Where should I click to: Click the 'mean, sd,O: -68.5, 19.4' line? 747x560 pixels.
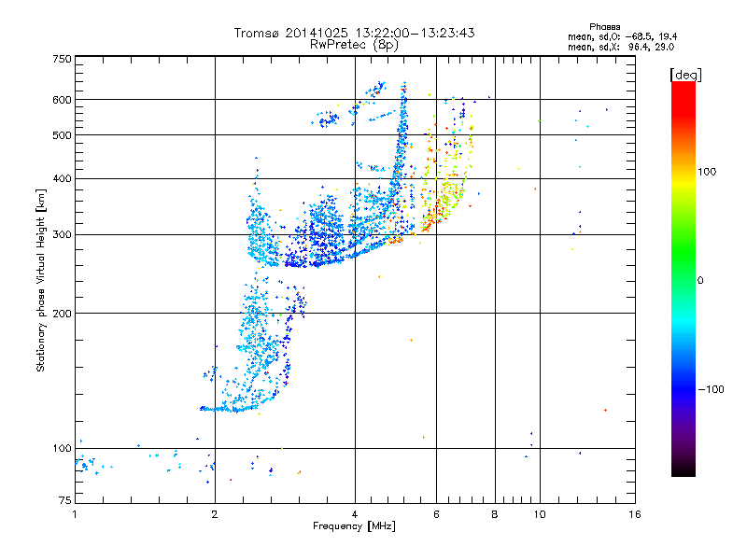pos(622,36)
